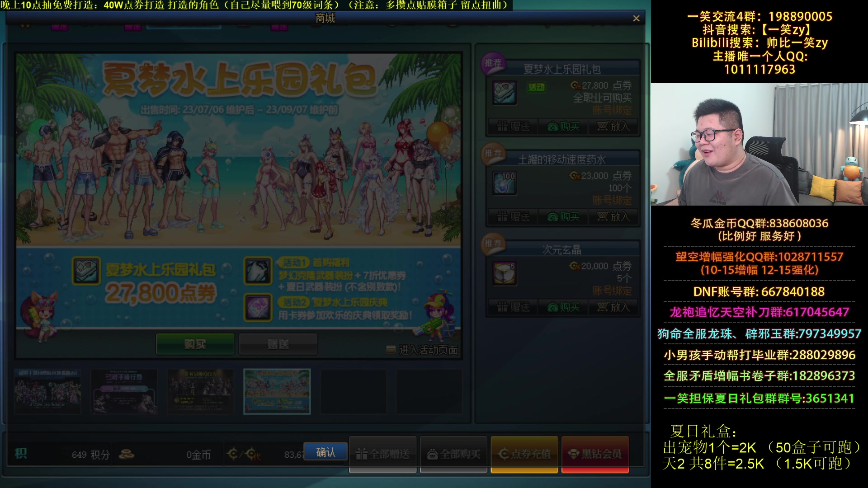This screenshot has width=868, height=488.
Task: Click the streamer webcam video overlay
Action: [x=759, y=144]
